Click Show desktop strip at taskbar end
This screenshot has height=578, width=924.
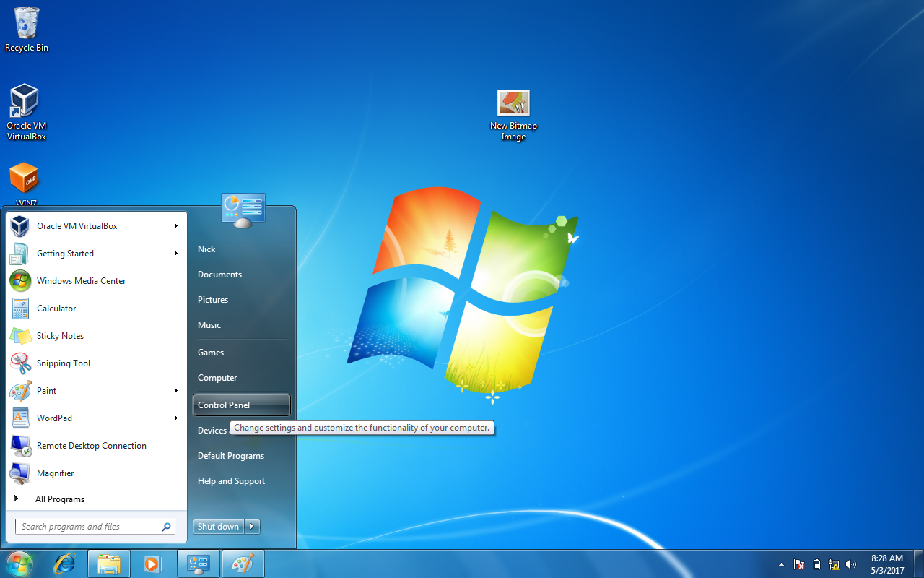918,564
